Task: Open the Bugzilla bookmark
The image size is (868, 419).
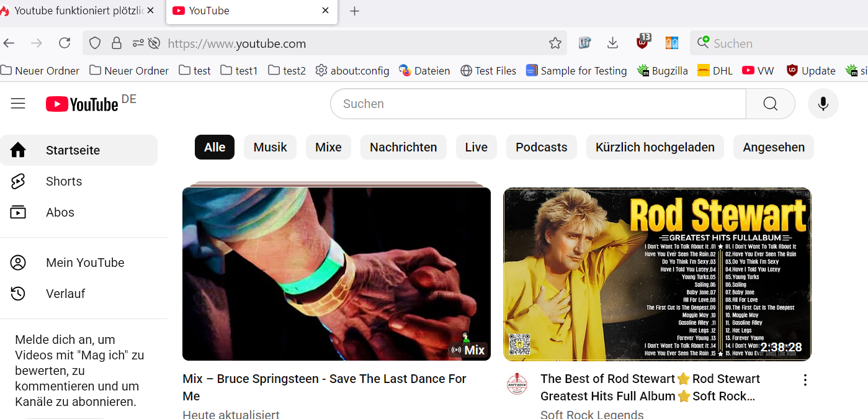Action: point(663,71)
